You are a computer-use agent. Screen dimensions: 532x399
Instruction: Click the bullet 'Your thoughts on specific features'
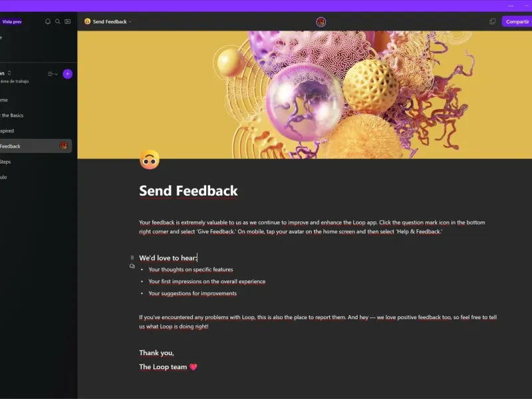coord(191,269)
